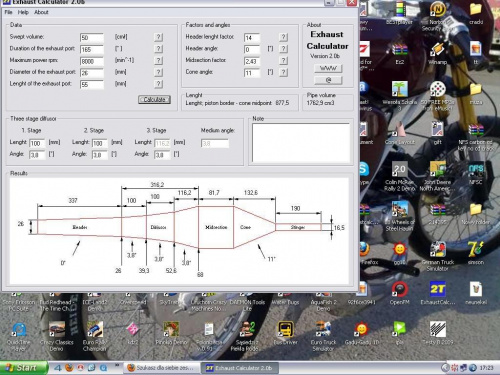Open help for Maximum power rpm

[159, 60]
